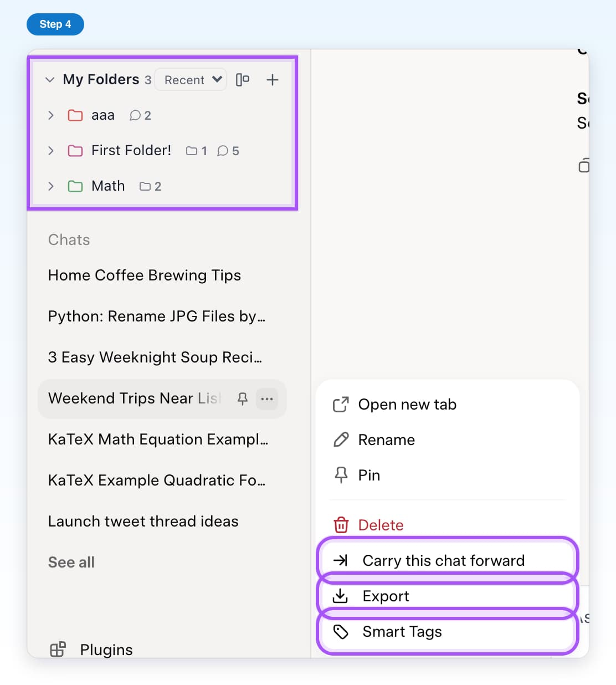Open Plugins from the sidebar

91,650
